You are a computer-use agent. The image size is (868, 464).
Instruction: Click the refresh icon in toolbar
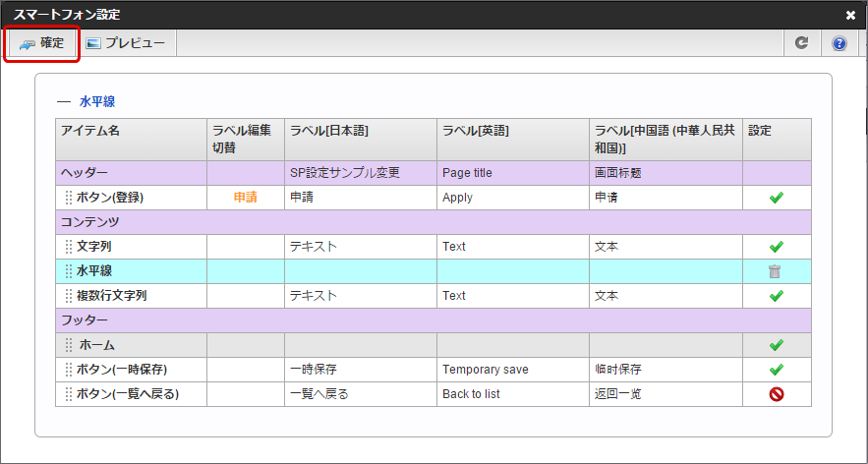pyautogui.click(x=801, y=43)
